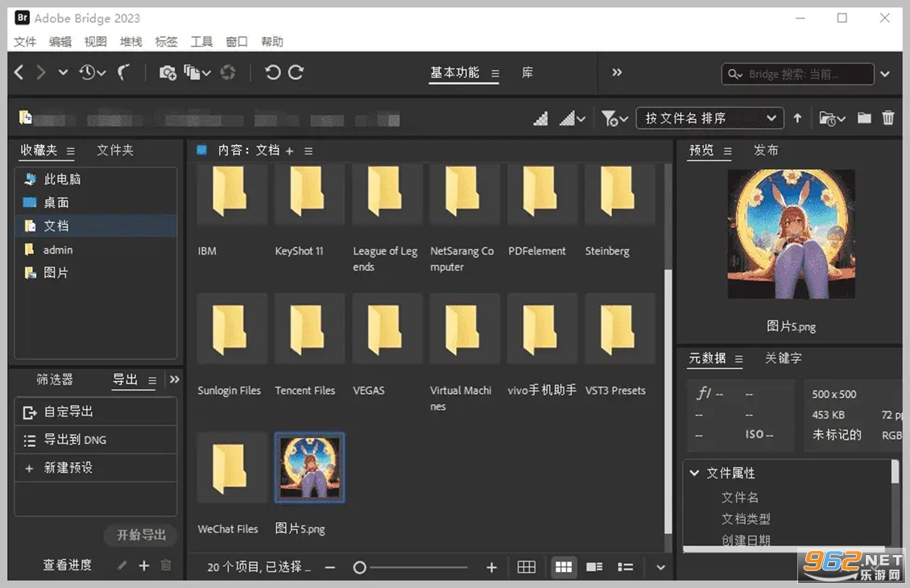Open 视图 menu
Image resolution: width=910 pixels, height=588 pixels.
click(96, 42)
